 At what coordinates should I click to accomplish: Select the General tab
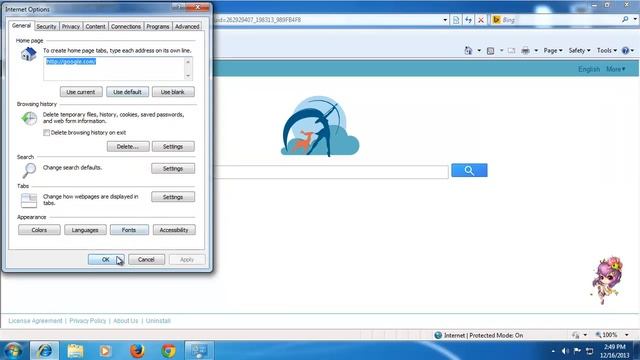tap(21, 25)
